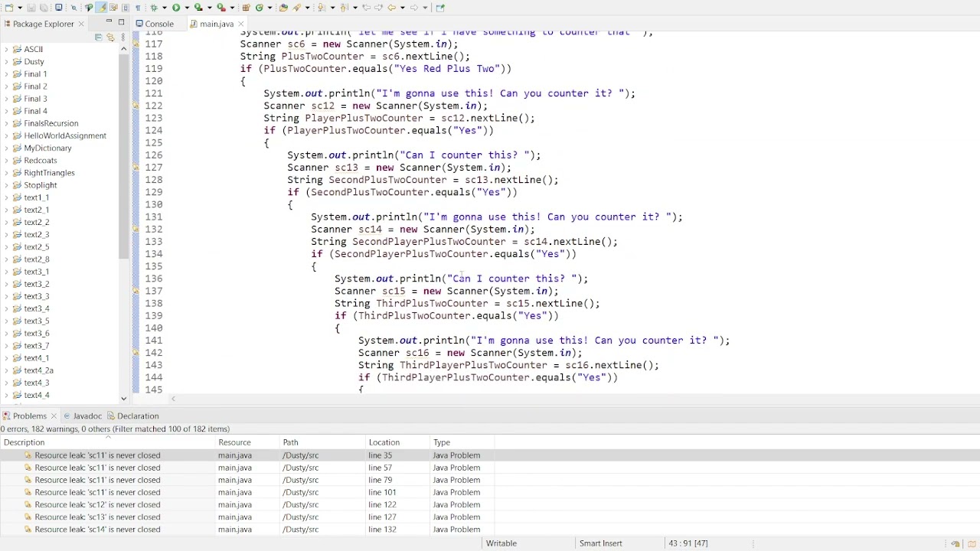
Task: Click the New file wizard icon
Action: coord(8,8)
